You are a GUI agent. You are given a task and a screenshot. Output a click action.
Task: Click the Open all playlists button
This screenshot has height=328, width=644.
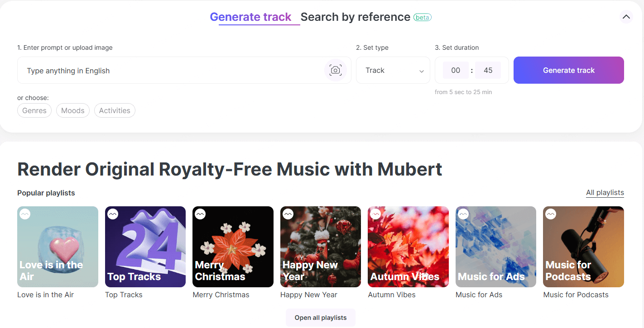tap(320, 318)
